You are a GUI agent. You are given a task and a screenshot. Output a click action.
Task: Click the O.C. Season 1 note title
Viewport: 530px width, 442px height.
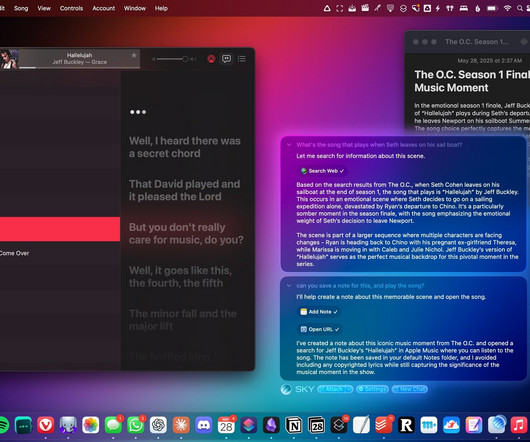click(x=476, y=42)
